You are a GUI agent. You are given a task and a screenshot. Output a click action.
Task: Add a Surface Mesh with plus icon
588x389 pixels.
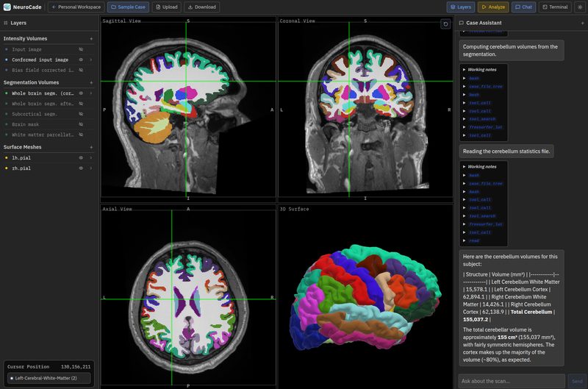(91, 147)
